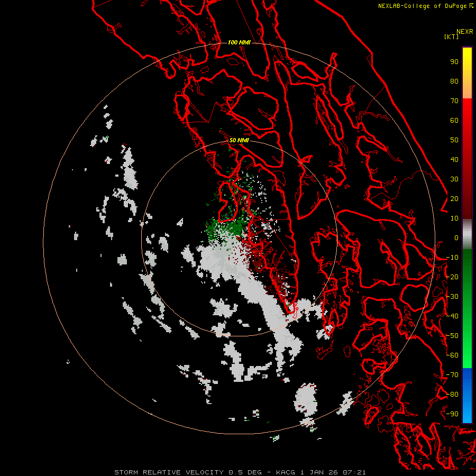This screenshot has height=476, width=476.
Task: Click the bright red segment of the color bar
Action: pos(467,109)
